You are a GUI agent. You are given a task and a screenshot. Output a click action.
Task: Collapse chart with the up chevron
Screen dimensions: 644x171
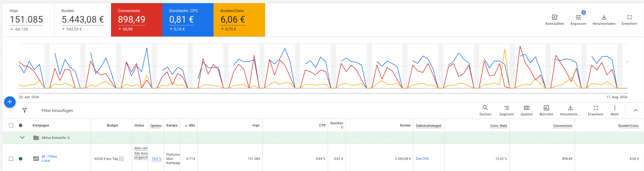(x=636, y=110)
